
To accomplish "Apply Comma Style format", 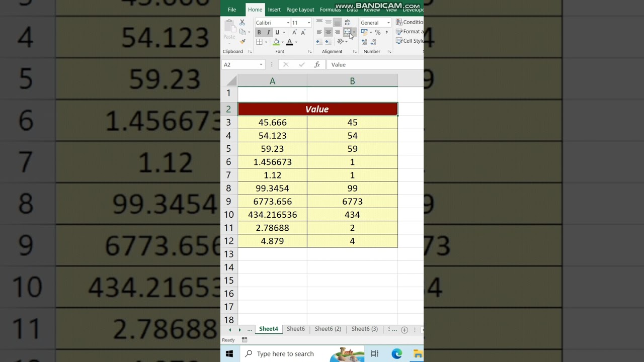I will (386, 32).
